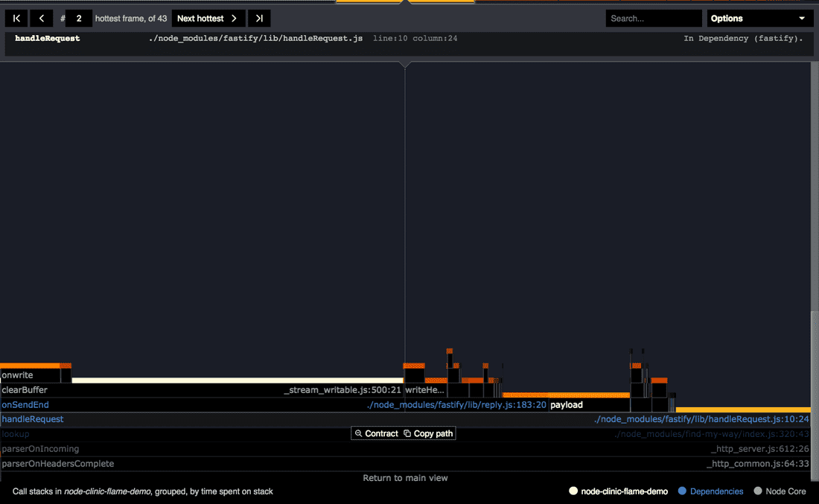Open Return to main view
This screenshot has height=504, width=819.
(405, 478)
